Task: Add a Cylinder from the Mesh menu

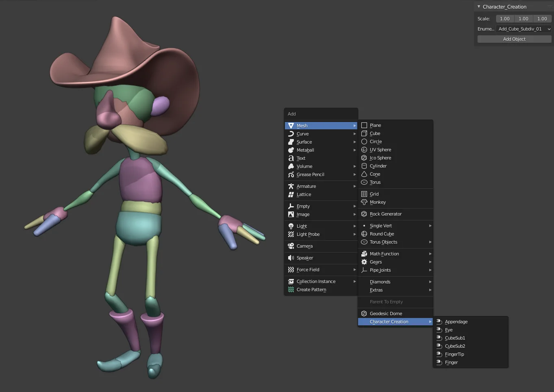Action: 378,166
